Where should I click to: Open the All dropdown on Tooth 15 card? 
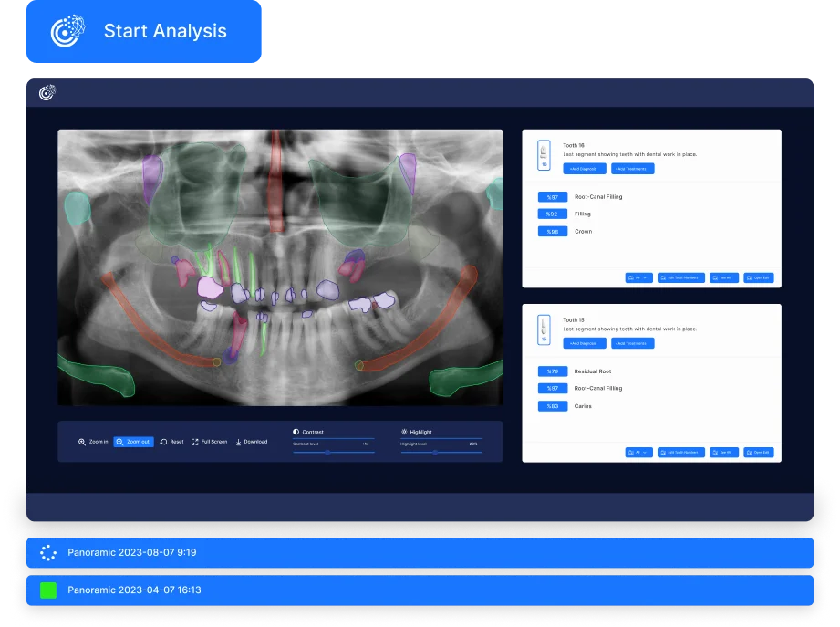click(x=638, y=453)
